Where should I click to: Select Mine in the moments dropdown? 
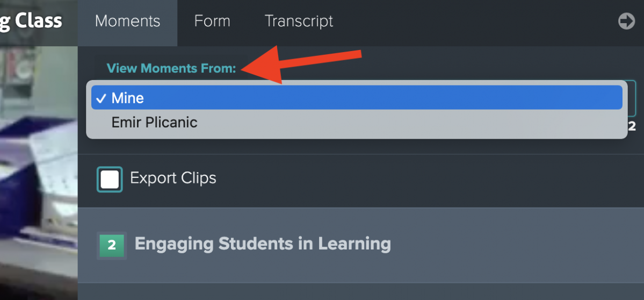coord(357,98)
